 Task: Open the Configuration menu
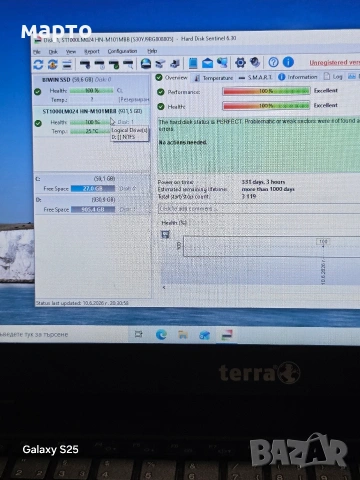coord(122,51)
